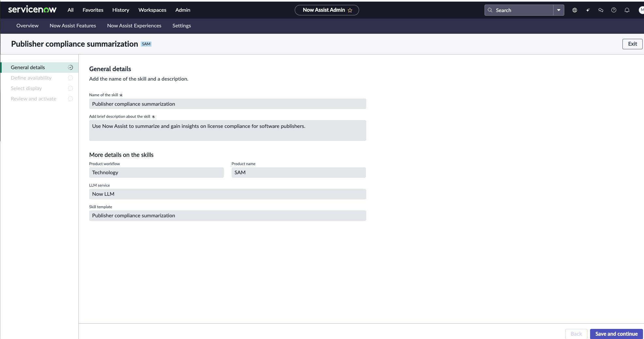Viewport: 644px width, 339px height.
Task: Click the brief description text area
Action: pyautogui.click(x=228, y=131)
